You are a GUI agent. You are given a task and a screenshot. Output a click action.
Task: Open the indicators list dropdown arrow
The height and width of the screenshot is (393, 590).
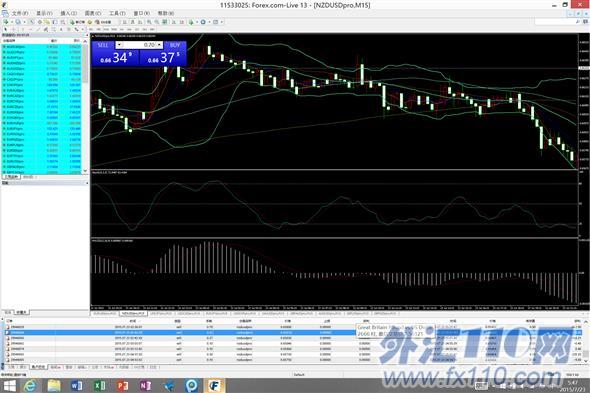click(197, 22)
